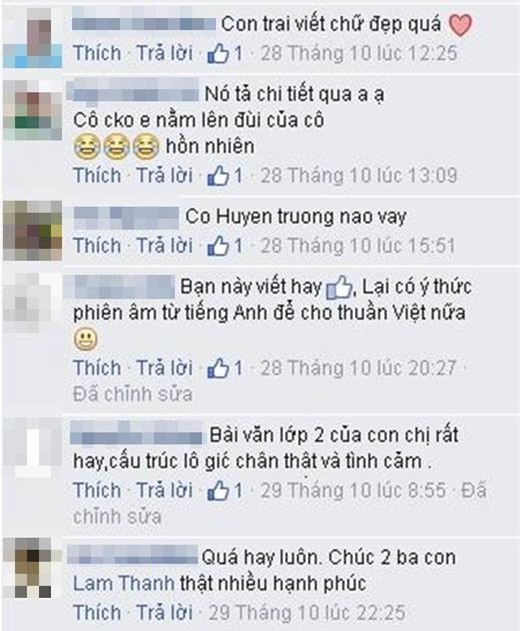Click 'Trả lời' on the 'Quá hay luôn' comment

tap(164, 612)
